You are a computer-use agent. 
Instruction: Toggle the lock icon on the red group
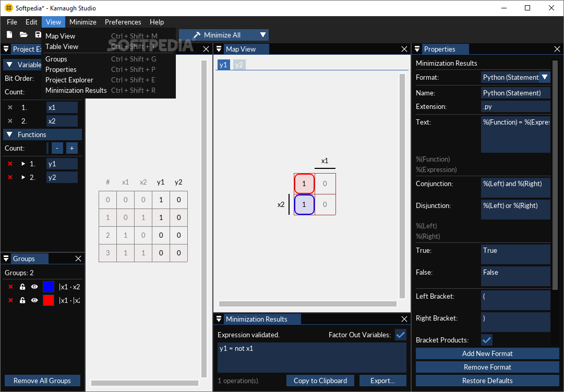click(x=22, y=300)
